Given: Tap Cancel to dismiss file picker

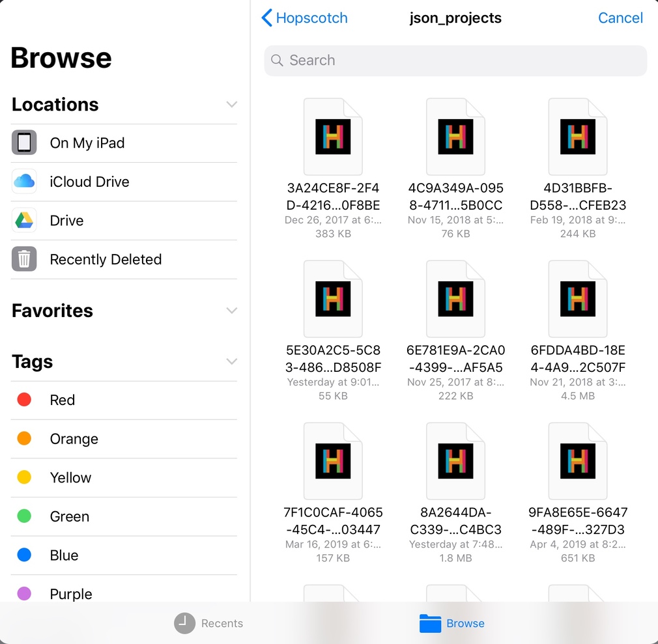Looking at the screenshot, I should tap(620, 18).
